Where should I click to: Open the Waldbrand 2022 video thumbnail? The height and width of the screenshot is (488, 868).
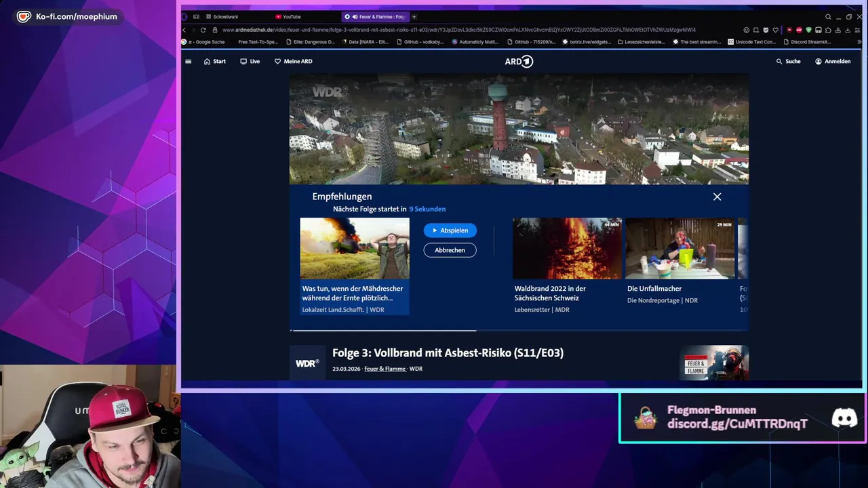tap(567, 248)
